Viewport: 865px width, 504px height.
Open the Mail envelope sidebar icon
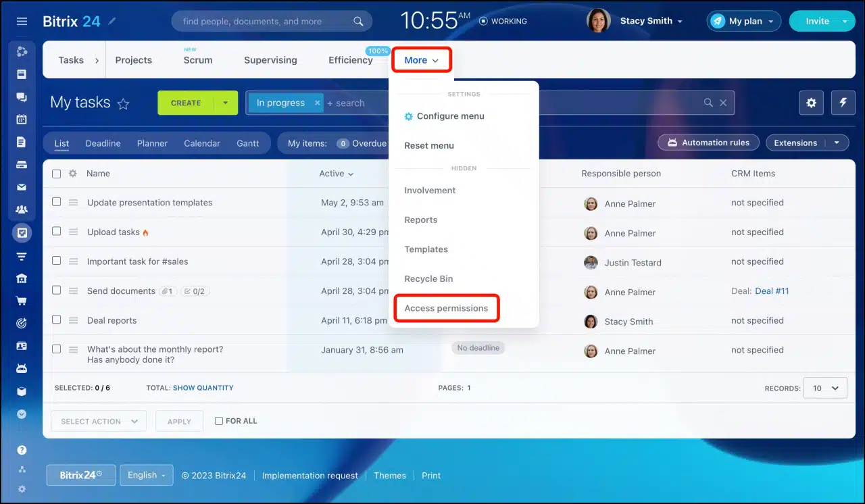22,187
